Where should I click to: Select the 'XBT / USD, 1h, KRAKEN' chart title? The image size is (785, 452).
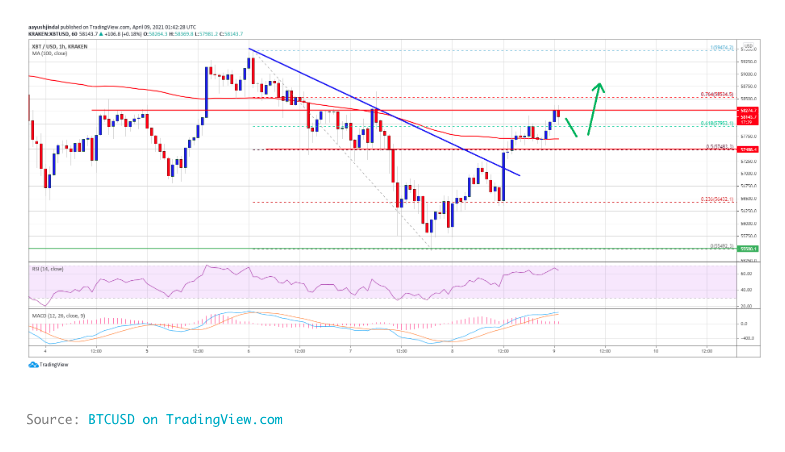(x=60, y=47)
